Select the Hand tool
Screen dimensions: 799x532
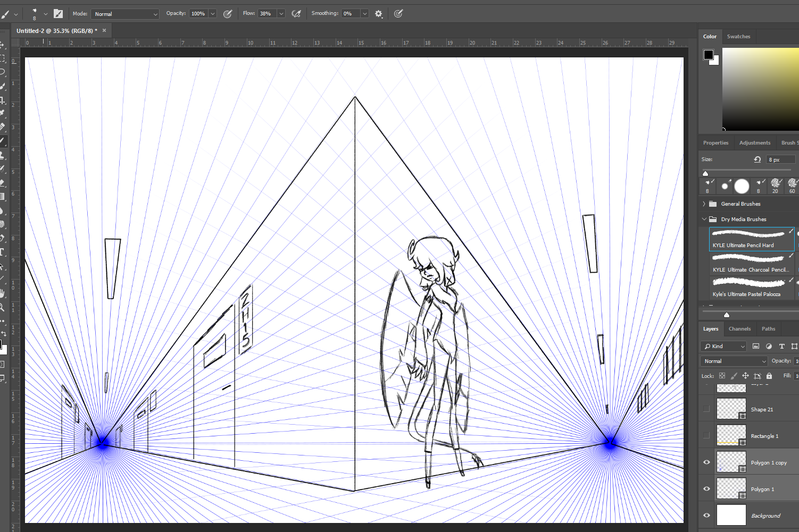click(2, 293)
